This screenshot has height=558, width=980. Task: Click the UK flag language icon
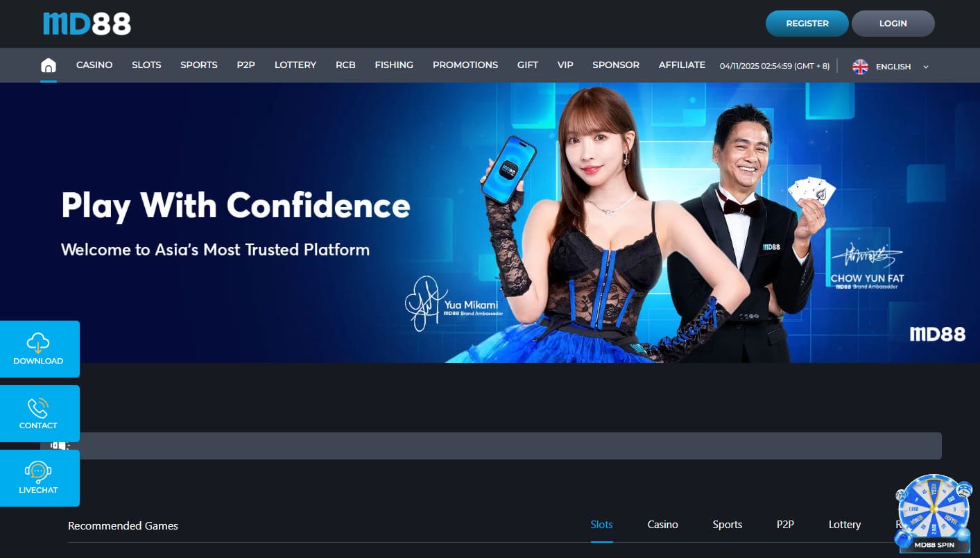pos(860,67)
